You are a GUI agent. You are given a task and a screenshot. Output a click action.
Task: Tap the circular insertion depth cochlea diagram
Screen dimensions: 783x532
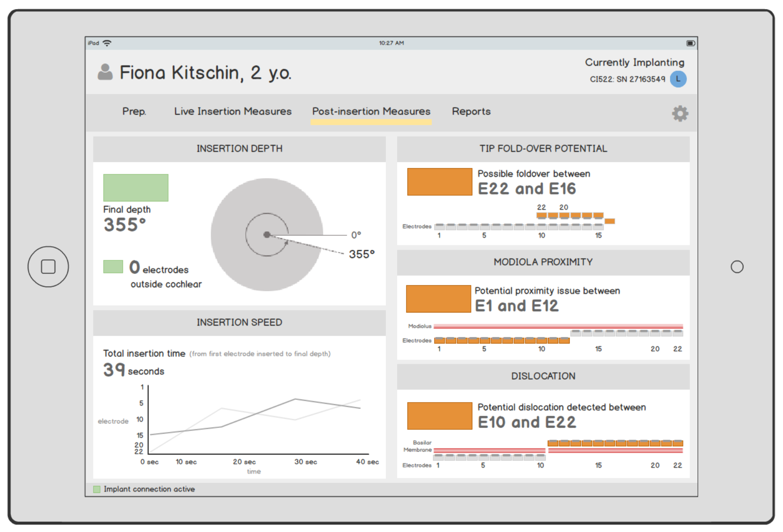pyautogui.click(x=267, y=234)
